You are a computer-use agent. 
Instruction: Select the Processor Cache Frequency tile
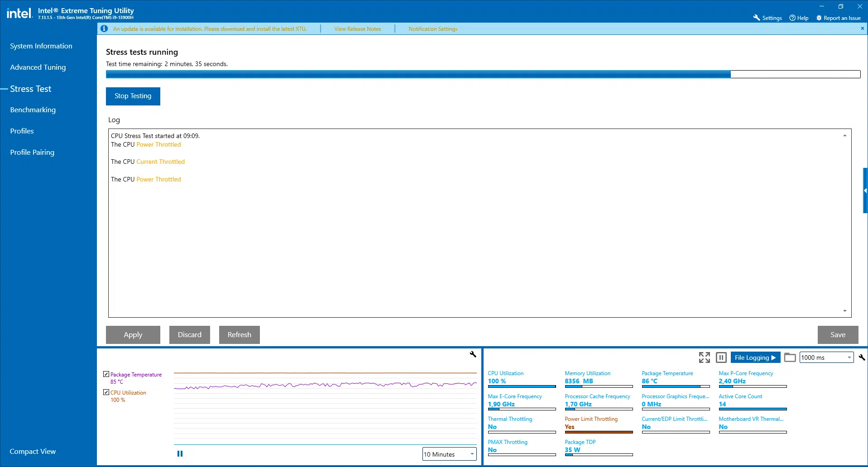click(x=599, y=403)
